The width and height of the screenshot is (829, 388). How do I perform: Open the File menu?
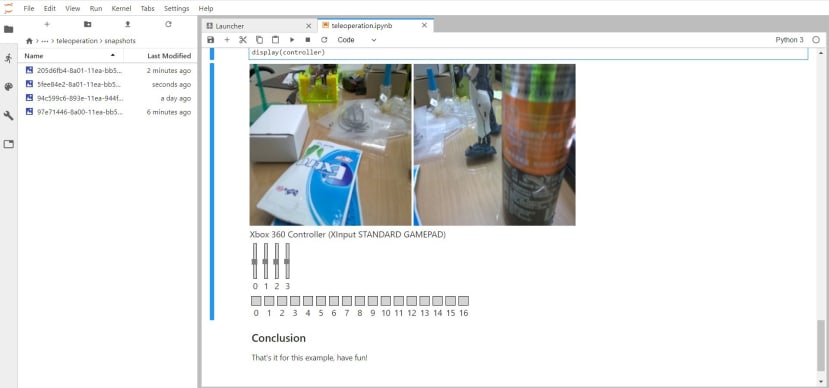29,8
